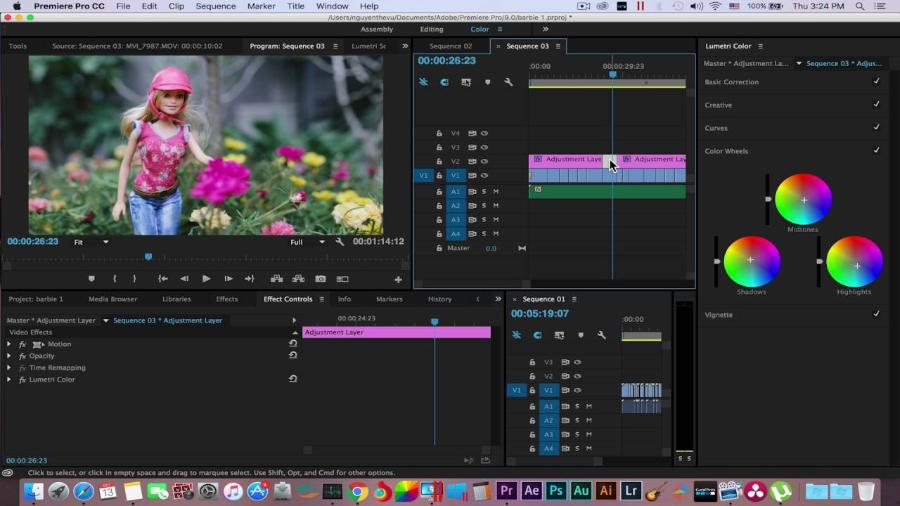Open Basic Correction section
Image resolution: width=900 pixels, height=506 pixels.
pyautogui.click(x=732, y=82)
